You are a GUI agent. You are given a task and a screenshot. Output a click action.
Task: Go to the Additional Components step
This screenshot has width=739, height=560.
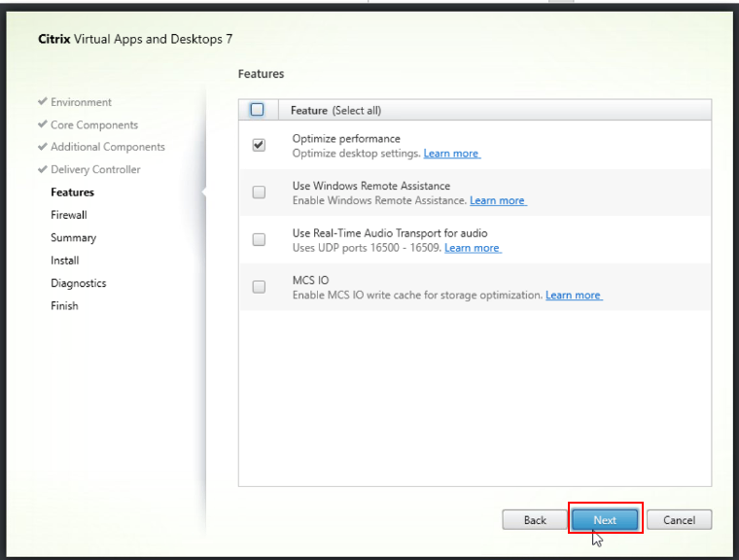[x=107, y=147]
